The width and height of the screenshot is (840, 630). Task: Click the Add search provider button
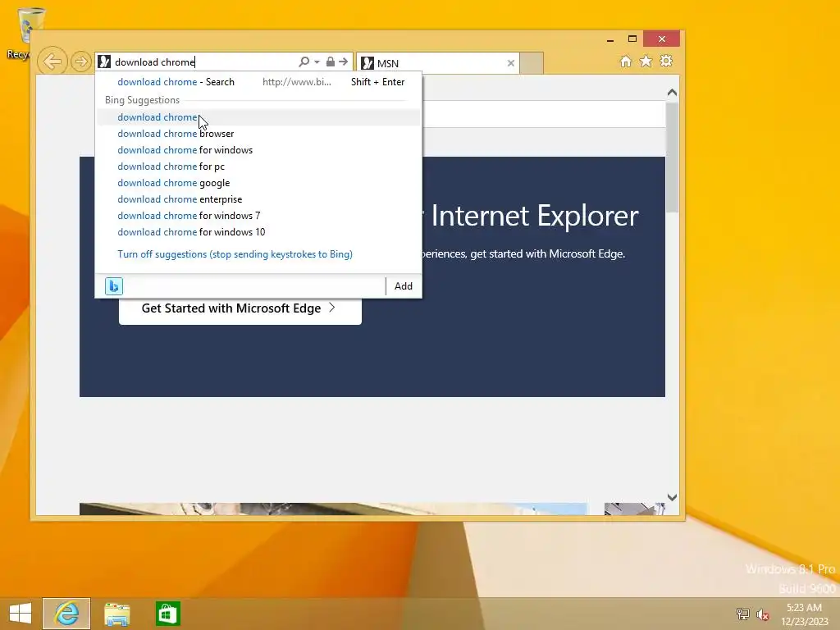point(404,286)
